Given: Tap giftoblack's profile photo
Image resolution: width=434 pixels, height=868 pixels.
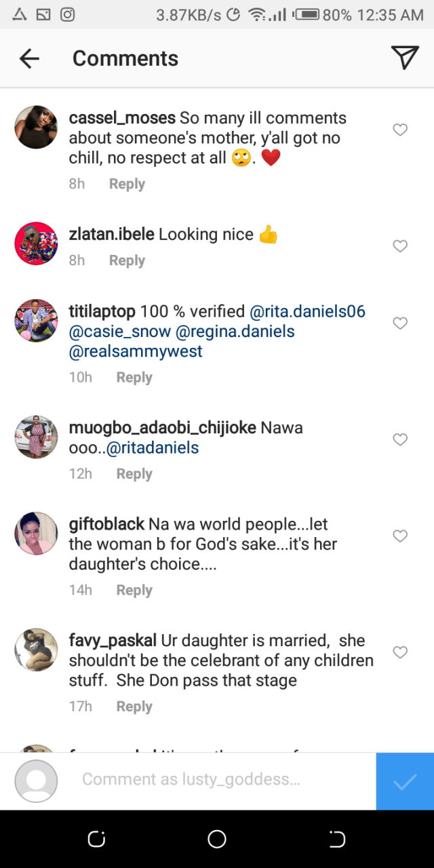Looking at the screenshot, I should pos(36,533).
